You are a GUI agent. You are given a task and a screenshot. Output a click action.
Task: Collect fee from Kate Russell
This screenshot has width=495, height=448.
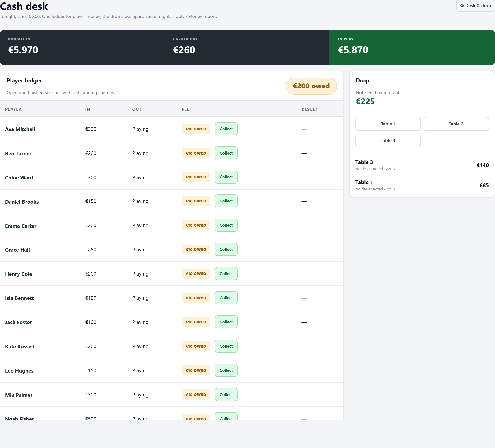coord(226,346)
